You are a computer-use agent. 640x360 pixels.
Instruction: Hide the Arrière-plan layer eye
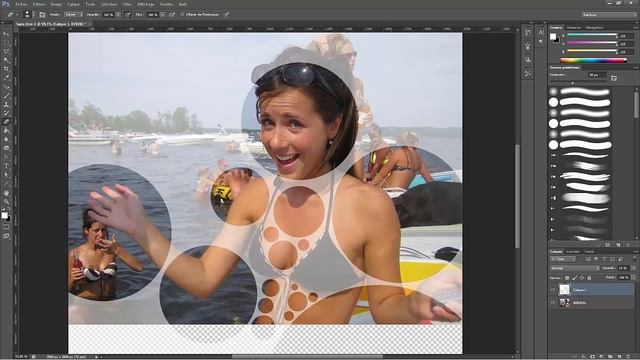(x=553, y=302)
